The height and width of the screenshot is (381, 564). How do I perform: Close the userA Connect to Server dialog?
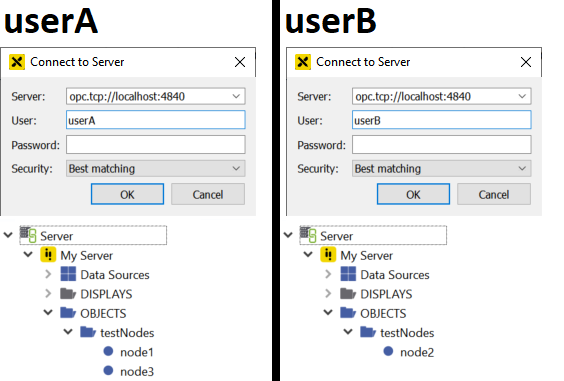coord(240,62)
